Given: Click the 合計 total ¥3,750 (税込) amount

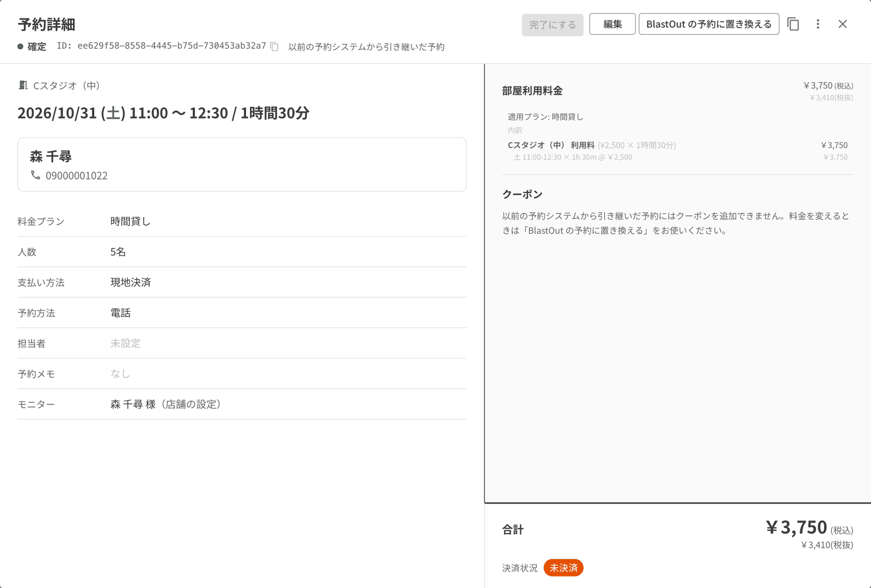Looking at the screenshot, I should pos(809,527).
